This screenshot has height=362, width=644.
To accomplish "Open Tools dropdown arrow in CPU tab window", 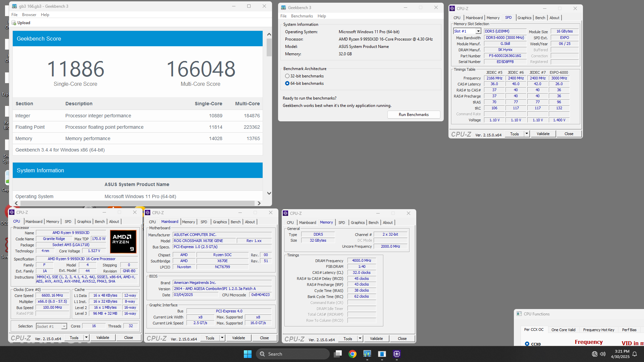I will (x=86, y=338).
